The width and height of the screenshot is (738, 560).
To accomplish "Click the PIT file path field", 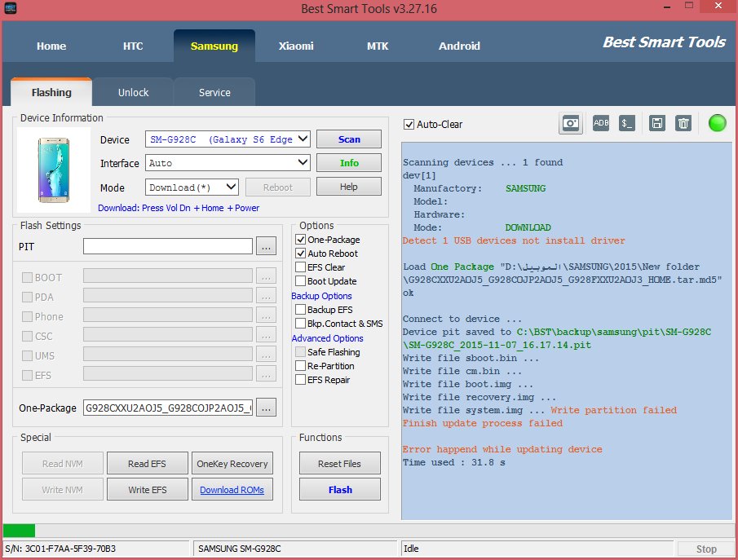I will [x=168, y=246].
